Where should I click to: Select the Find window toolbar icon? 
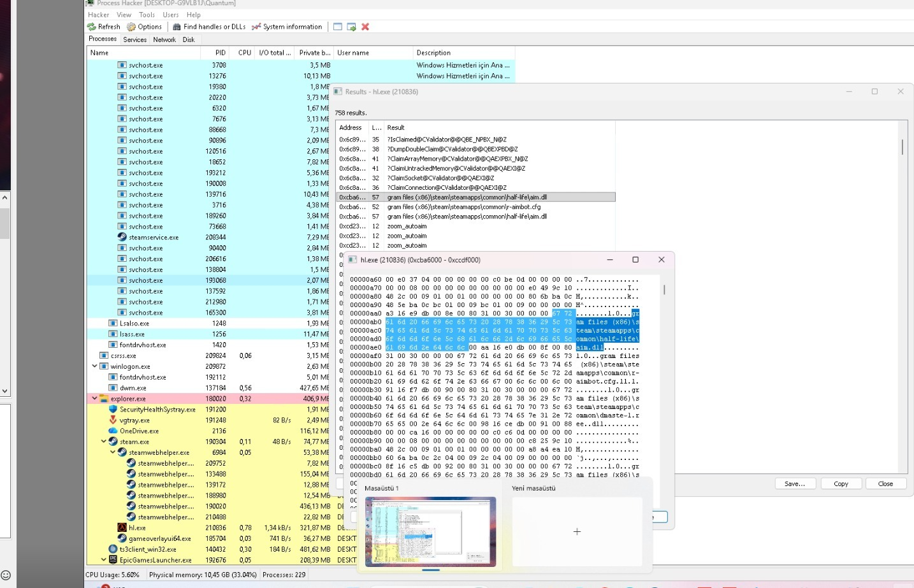click(x=338, y=27)
